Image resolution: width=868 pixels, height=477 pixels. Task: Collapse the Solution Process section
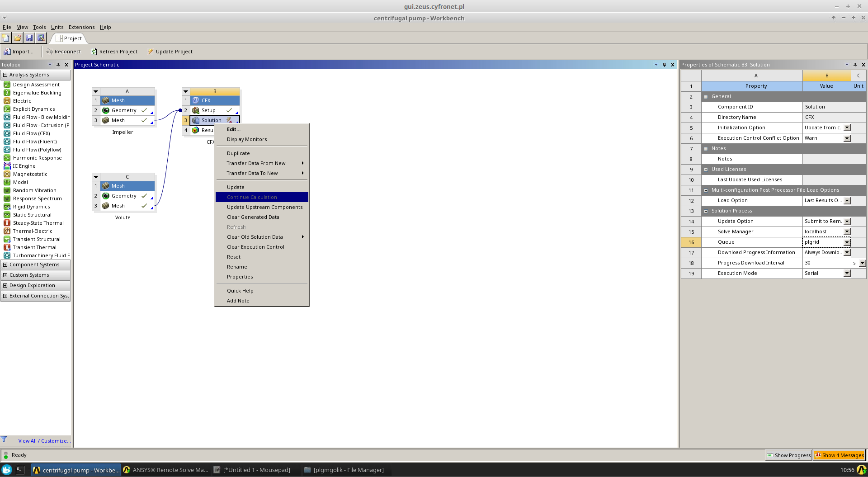[706, 211]
